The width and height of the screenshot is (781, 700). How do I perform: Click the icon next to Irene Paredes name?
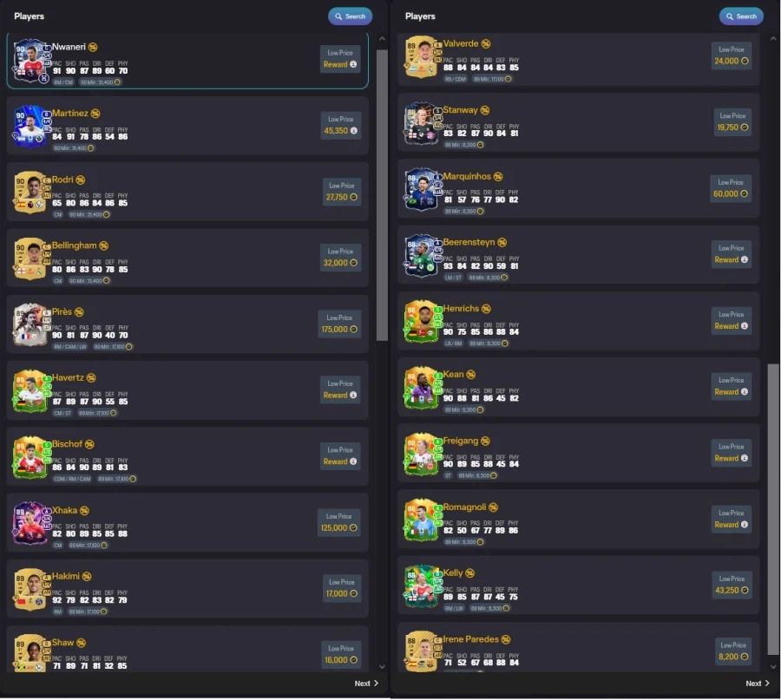506,640
